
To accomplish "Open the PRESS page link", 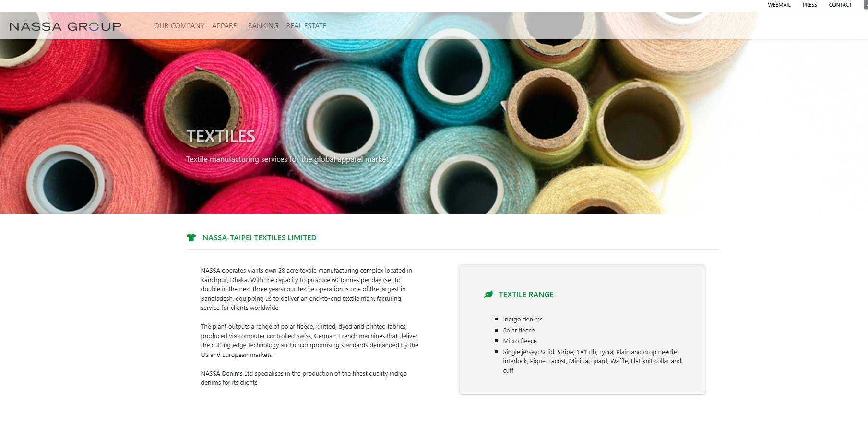I will (x=809, y=5).
